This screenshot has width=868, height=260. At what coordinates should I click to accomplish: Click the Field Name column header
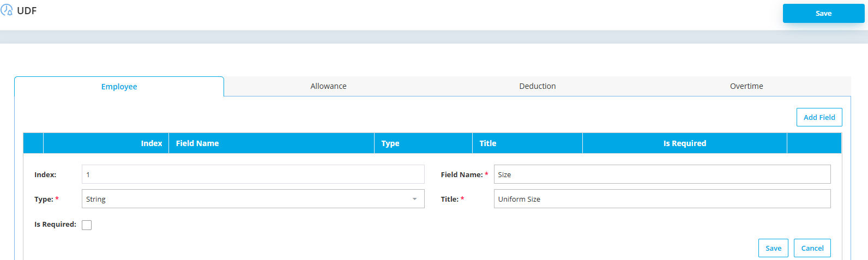coord(272,143)
